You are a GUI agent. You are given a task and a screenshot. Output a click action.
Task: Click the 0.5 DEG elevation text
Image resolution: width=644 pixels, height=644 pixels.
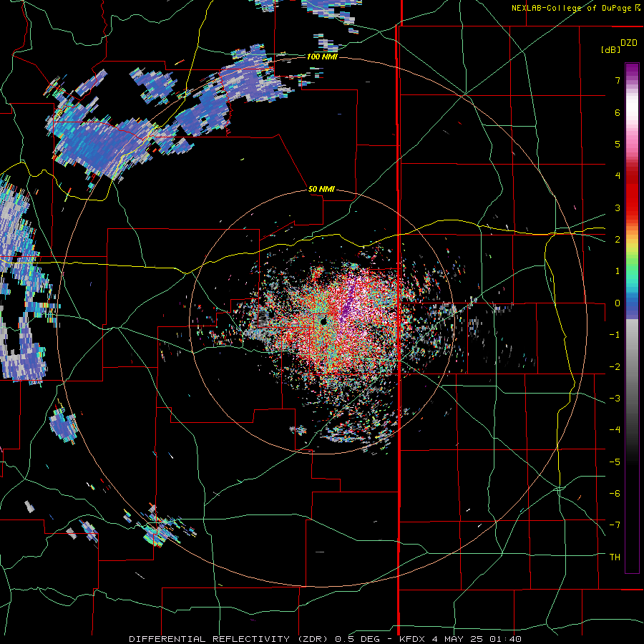point(356,639)
